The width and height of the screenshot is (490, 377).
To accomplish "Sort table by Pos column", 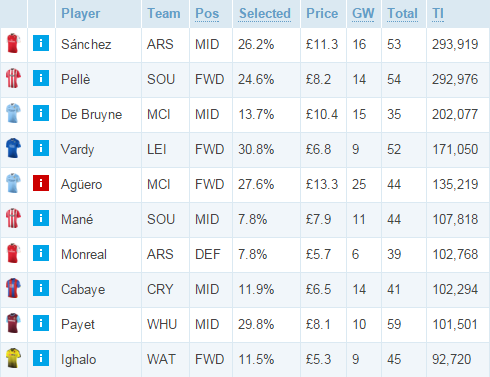I will 207,14.
